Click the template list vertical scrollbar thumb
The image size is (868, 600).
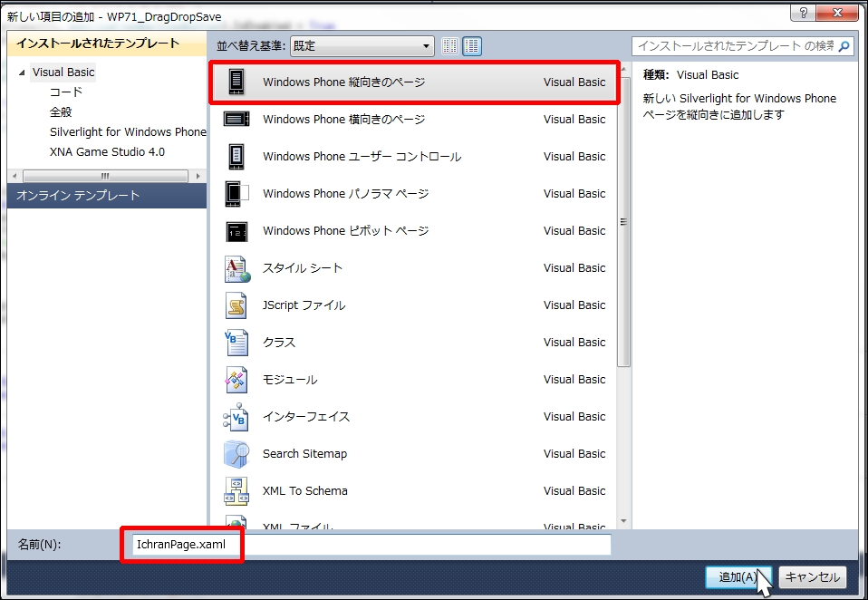pos(623,222)
